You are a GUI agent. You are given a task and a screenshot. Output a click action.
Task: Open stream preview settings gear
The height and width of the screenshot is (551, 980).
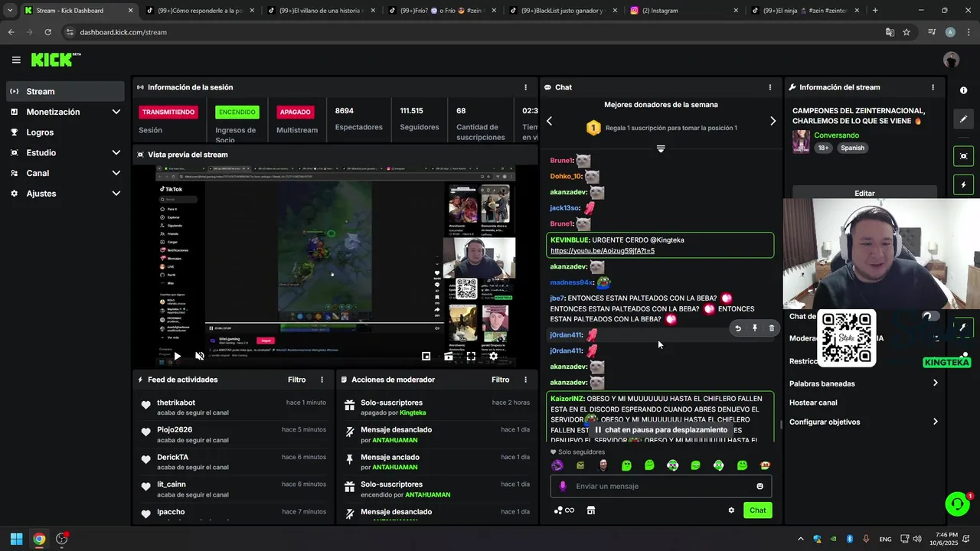coord(493,356)
